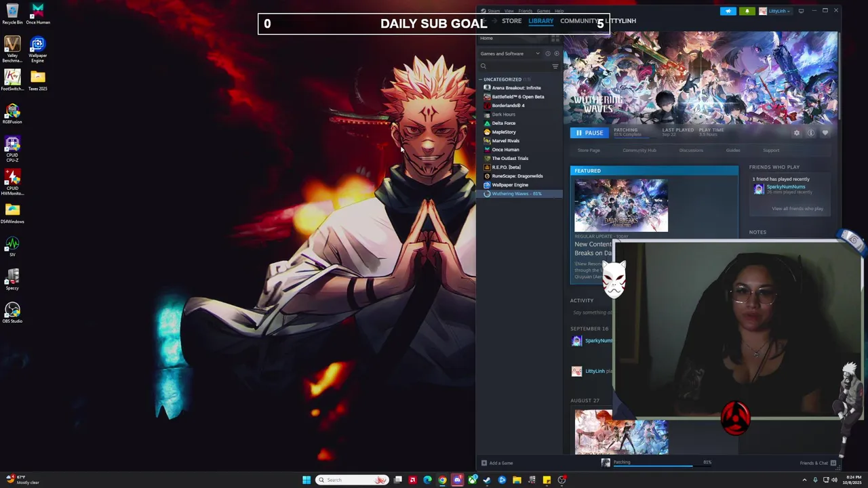Open the Windows Start menu
Image resolution: width=868 pixels, height=488 pixels.
[x=307, y=480]
